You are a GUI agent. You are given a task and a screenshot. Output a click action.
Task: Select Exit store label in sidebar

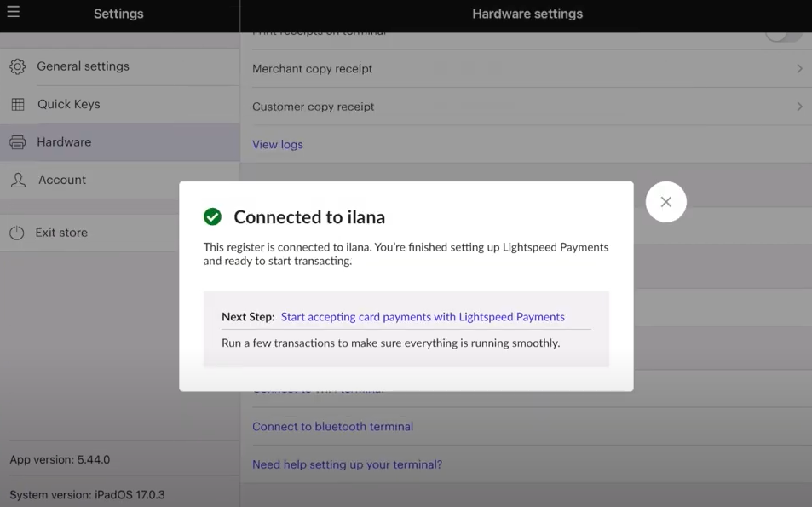[x=61, y=233]
